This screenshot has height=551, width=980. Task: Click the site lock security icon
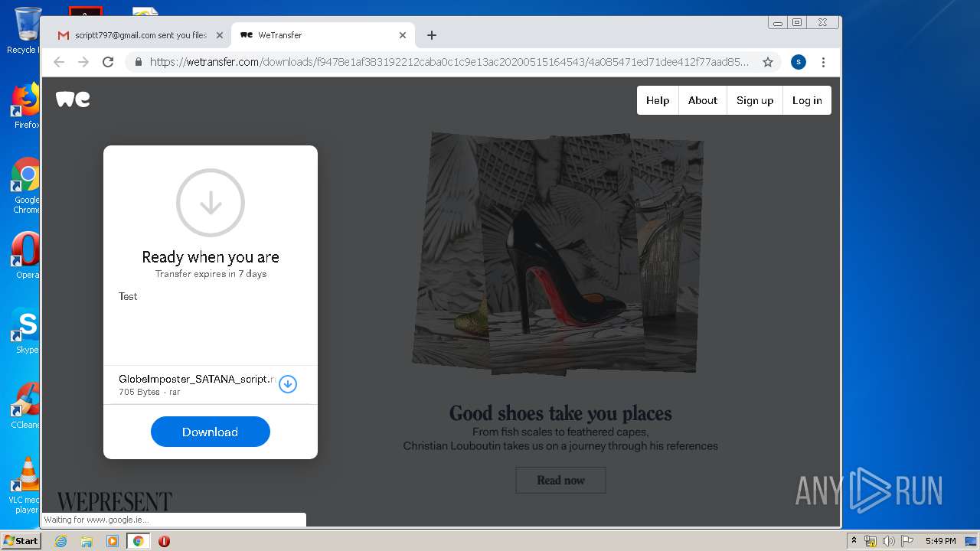pyautogui.click(x=139, y=62)
